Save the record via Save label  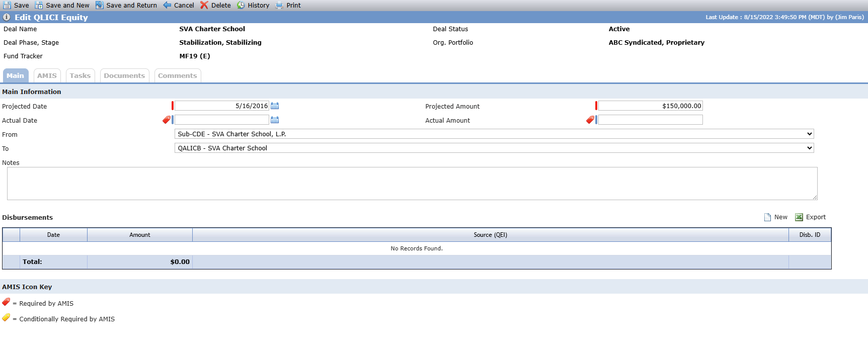22,6
